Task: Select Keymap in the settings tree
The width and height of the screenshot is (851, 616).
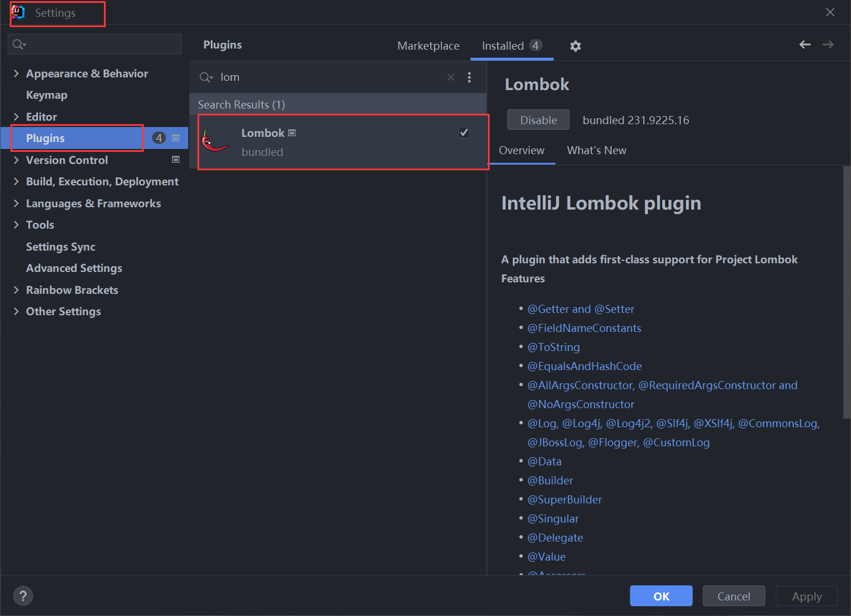Action: pyautogui.click(x=47, y=95)
